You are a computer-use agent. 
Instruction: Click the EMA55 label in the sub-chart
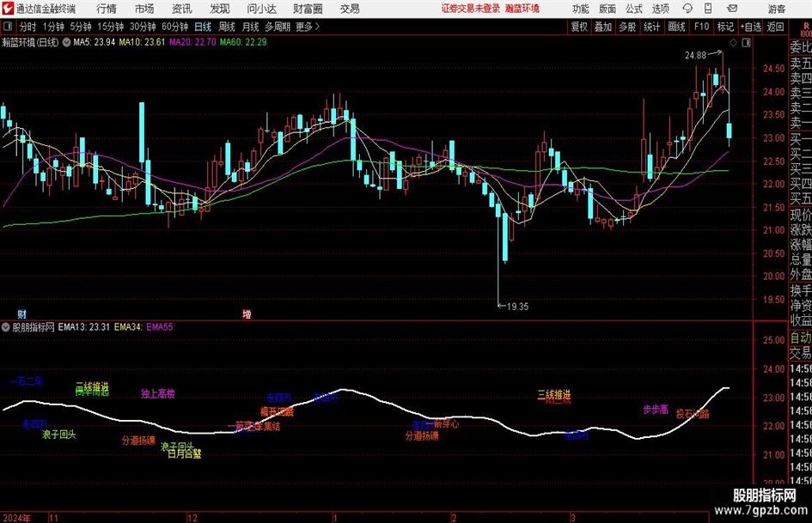point(160,326)
